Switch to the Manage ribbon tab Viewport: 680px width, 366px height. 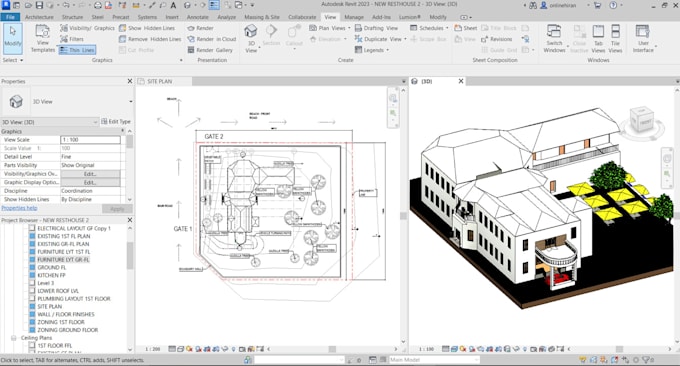[353, 17]
